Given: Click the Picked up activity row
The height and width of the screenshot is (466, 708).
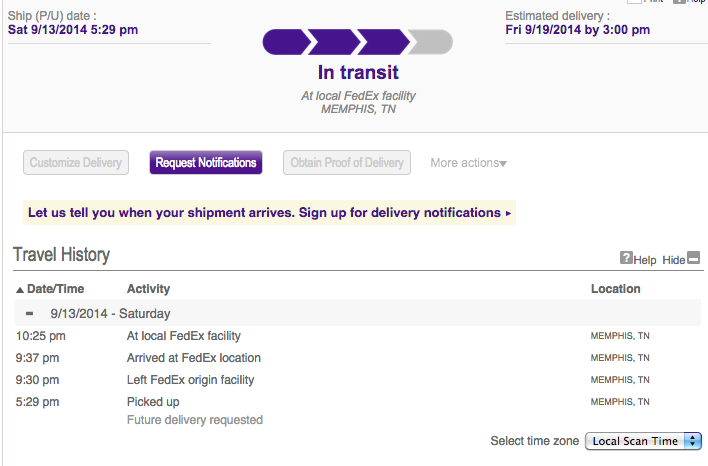Looking at the screenshot, I should tap(152, 401).
